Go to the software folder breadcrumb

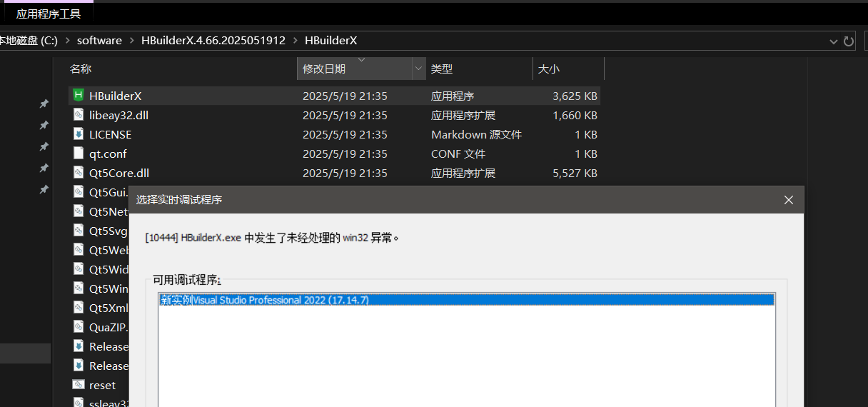coord(99,41)
